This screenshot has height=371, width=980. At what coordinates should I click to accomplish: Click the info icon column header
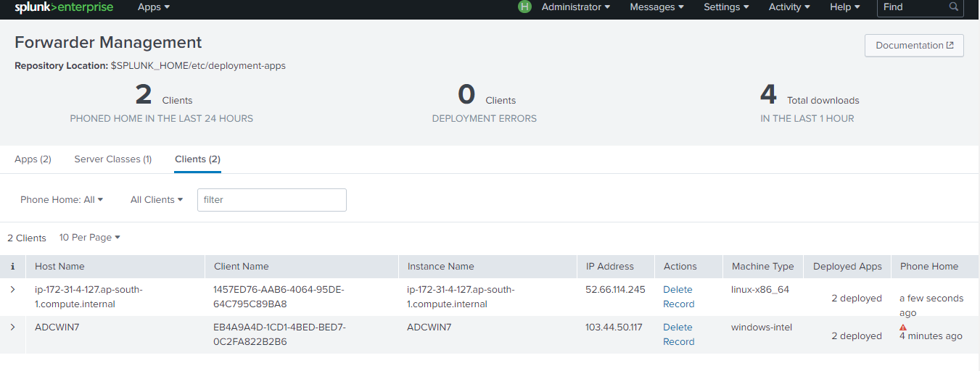point(12,267)
